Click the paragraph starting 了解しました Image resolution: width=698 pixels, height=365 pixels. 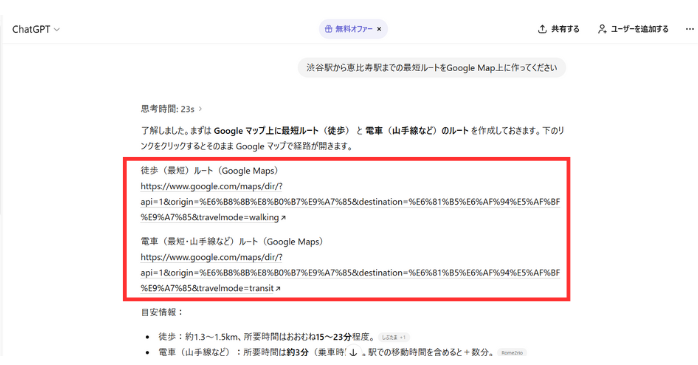[353, 138]
